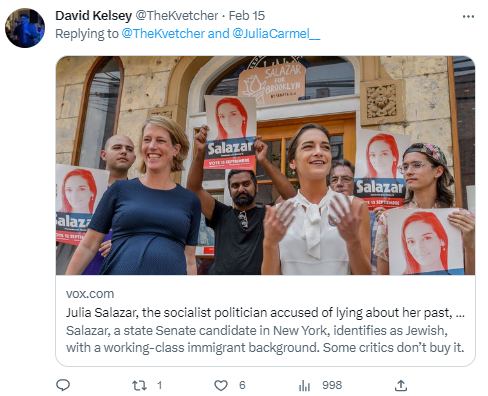Click the David Kelsey display name

tap(93, 16)
